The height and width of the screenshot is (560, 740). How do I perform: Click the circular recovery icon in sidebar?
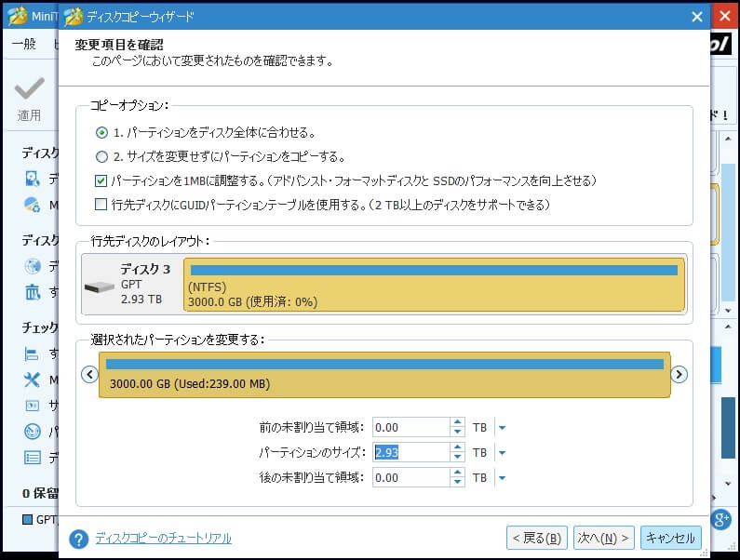32,432
